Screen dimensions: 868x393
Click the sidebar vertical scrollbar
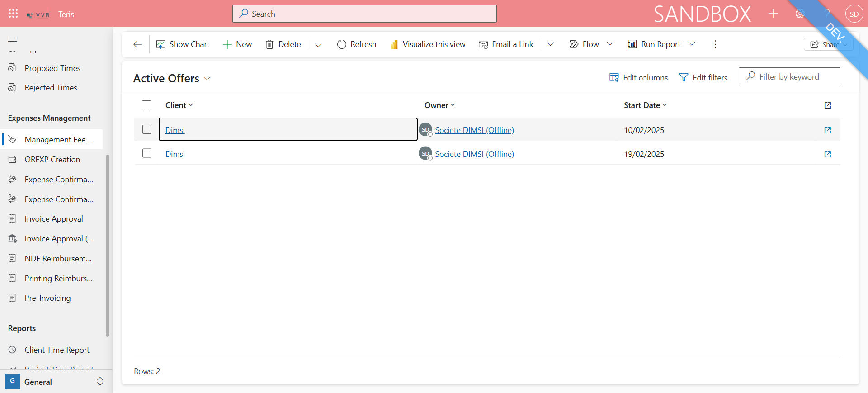point(108,246)
